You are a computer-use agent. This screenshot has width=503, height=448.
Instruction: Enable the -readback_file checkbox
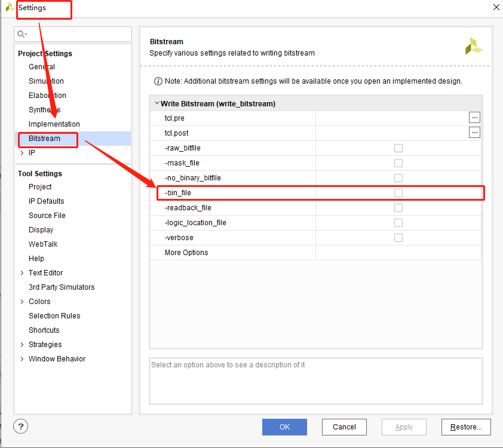pos(398,208)
